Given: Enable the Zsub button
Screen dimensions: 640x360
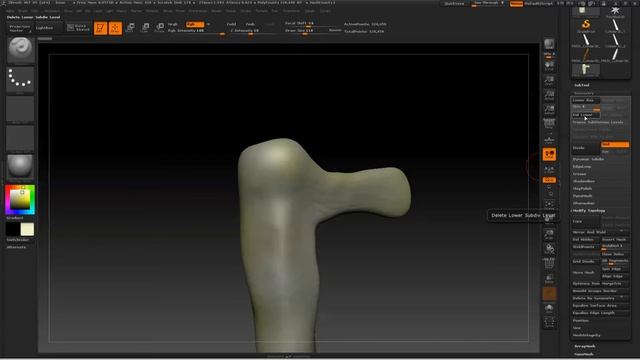Looking at the screenshot, I should tap(250, 24).
